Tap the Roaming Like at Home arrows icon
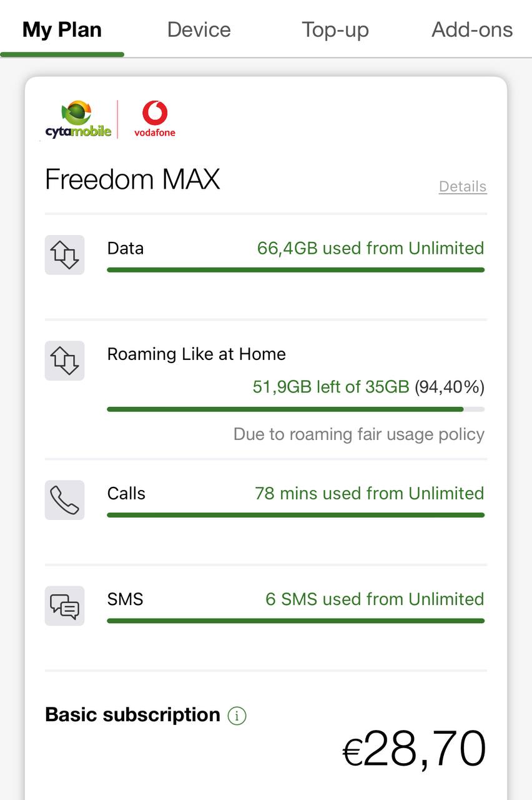This screenshot has width=532, height=800. tap(64, 361)
